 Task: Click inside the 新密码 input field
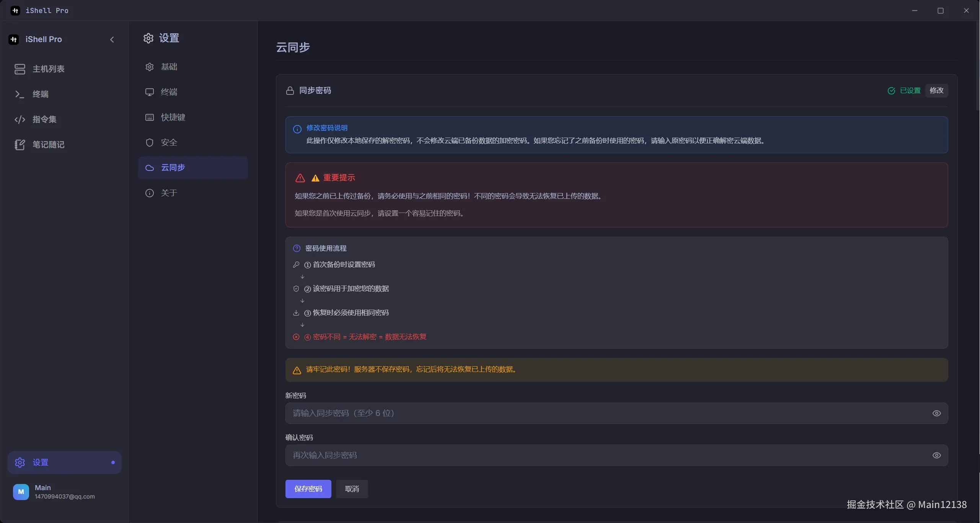(536, 413)
